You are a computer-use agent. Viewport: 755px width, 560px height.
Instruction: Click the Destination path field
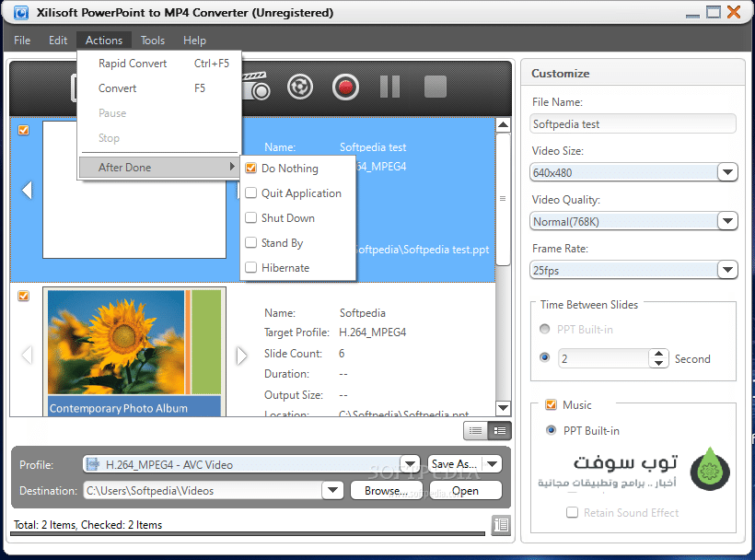203,490
